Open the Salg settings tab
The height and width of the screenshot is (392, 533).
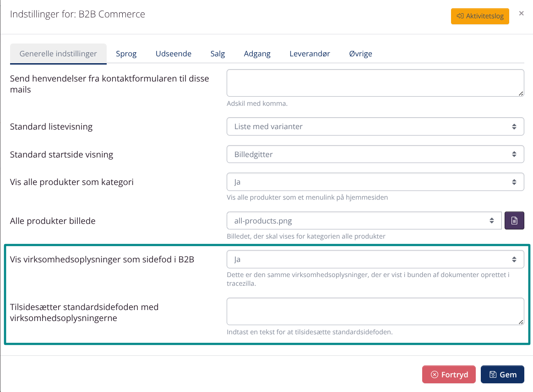218,54
